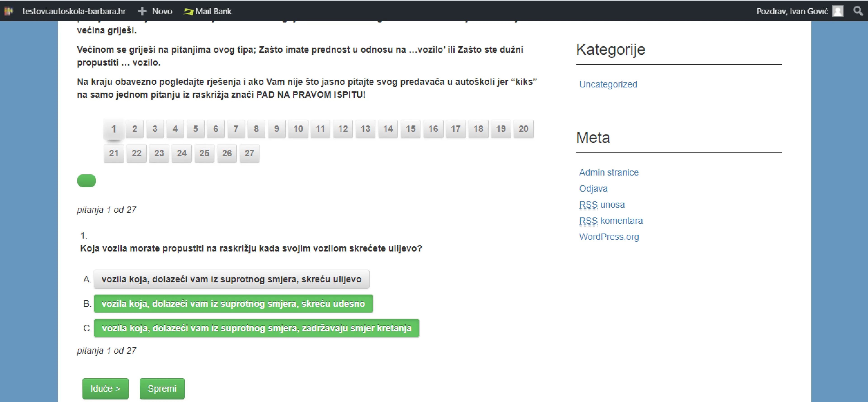Screen dimensions: 868x402
Task: Select answer A skreću ulijevo
Action: click(x=231, y=279)
